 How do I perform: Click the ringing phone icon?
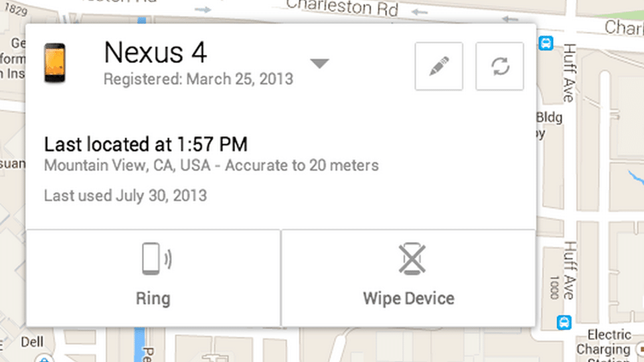tap(156, 259)
